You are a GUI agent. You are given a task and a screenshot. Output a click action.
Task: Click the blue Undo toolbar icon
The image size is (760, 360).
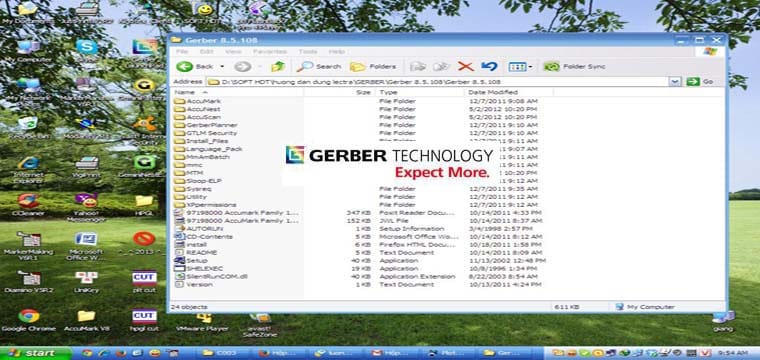(x=490, y=66)
